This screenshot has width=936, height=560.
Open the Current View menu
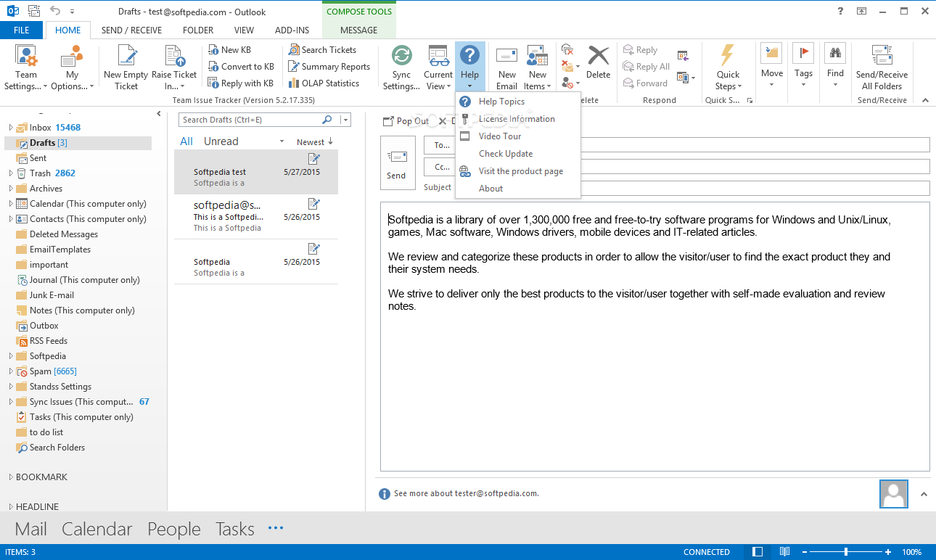coord(438,67)
